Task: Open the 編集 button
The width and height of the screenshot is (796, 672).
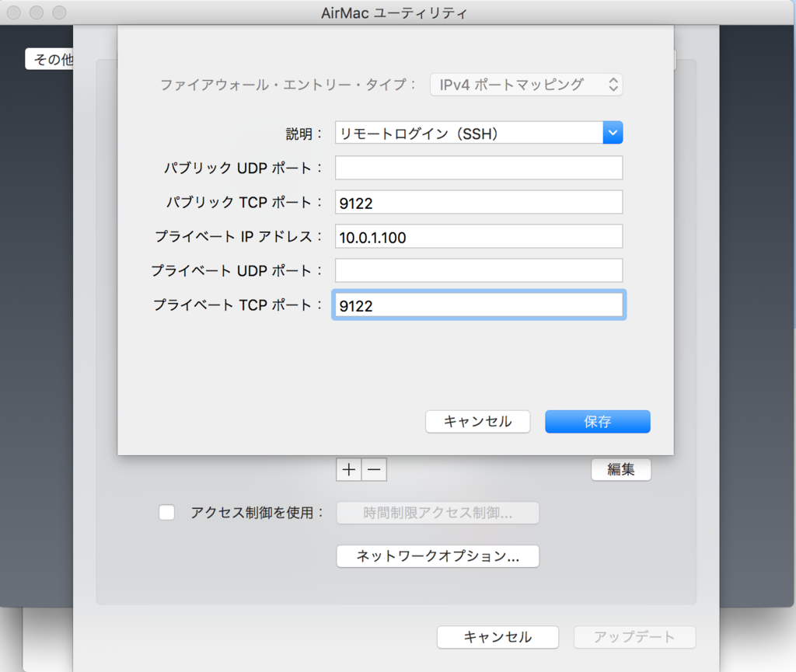Action: click(x=621, y=470)
